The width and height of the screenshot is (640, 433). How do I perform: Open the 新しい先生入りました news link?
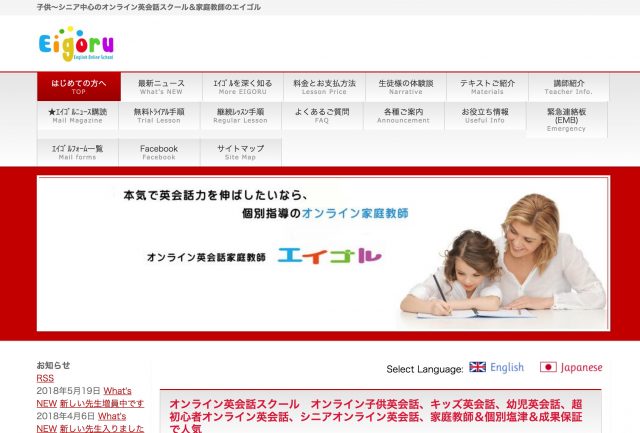(x=102, y=429)
